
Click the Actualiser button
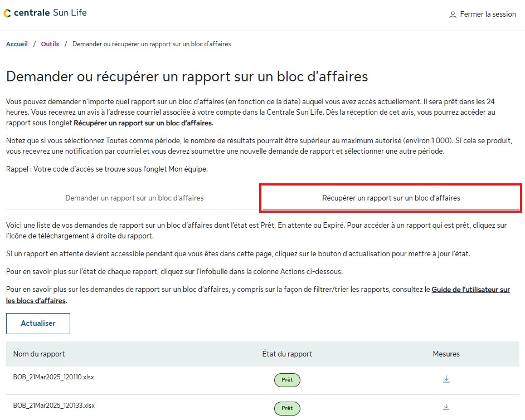(x=38, y=323)
